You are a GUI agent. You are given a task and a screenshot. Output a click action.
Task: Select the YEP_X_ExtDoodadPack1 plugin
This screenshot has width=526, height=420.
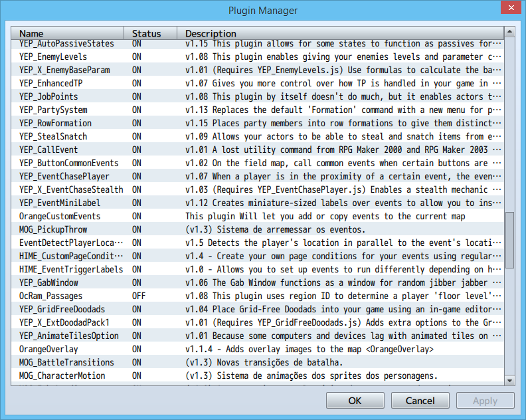coord(258,322)
